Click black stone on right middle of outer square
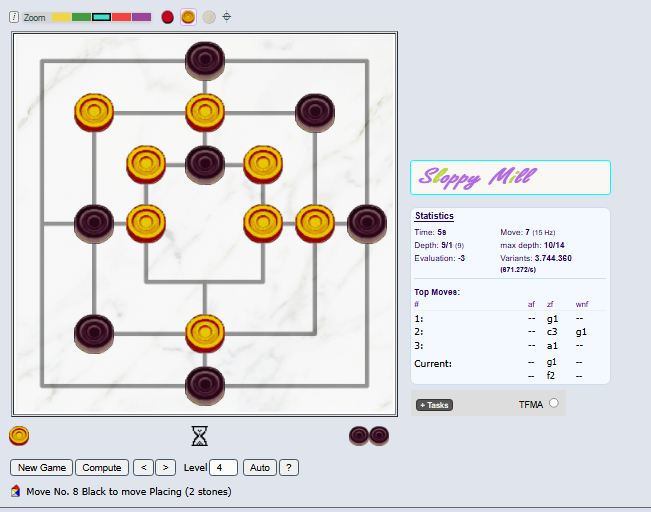This screenshot has width=651, height=512. pos(367,223)
